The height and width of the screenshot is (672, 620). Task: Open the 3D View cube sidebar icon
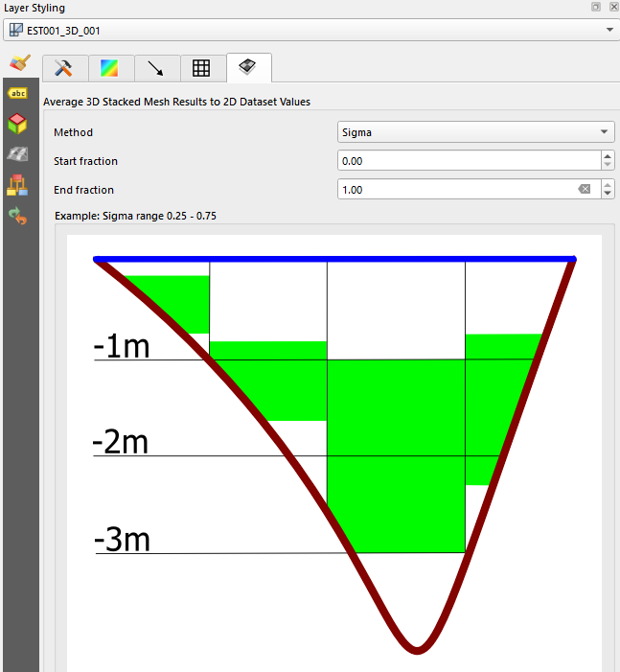coord(18,124)
